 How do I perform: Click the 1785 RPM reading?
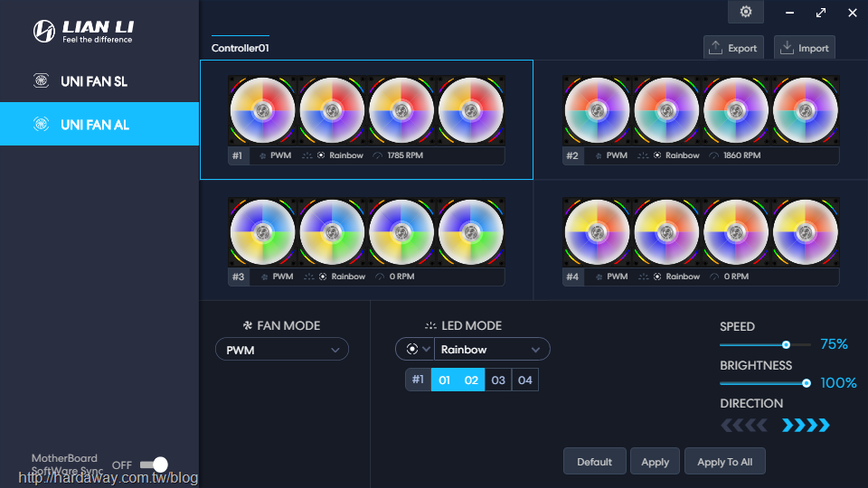(x=405, y=155)
